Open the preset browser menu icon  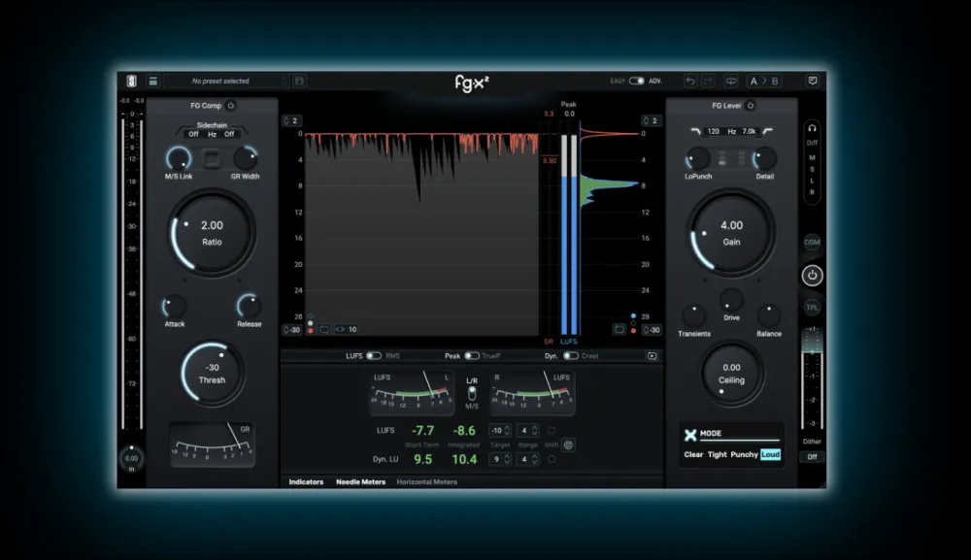tap(153, 82)
